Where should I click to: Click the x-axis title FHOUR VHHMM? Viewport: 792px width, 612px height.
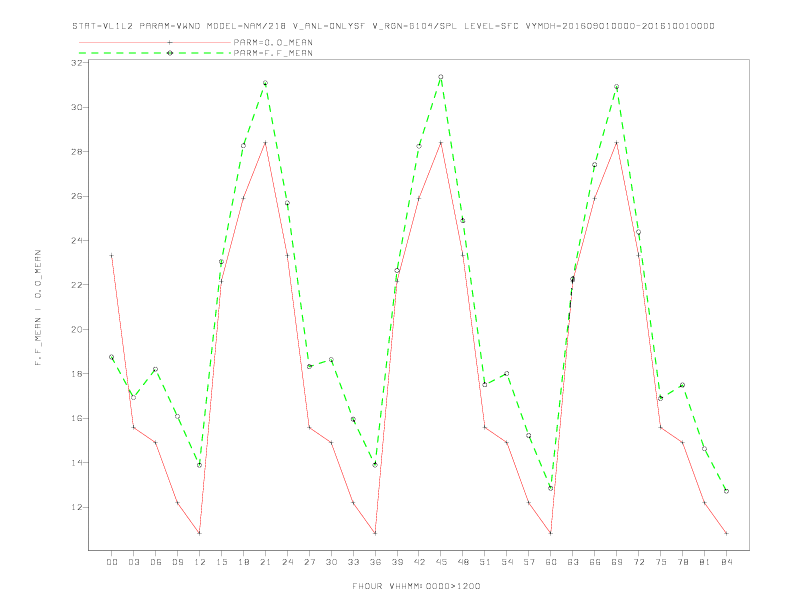[416, 586]
